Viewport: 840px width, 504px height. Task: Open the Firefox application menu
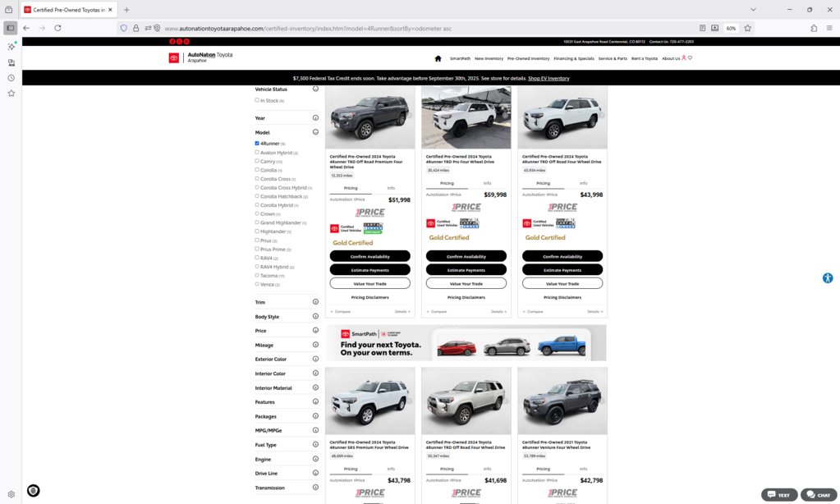pos(829,28)
